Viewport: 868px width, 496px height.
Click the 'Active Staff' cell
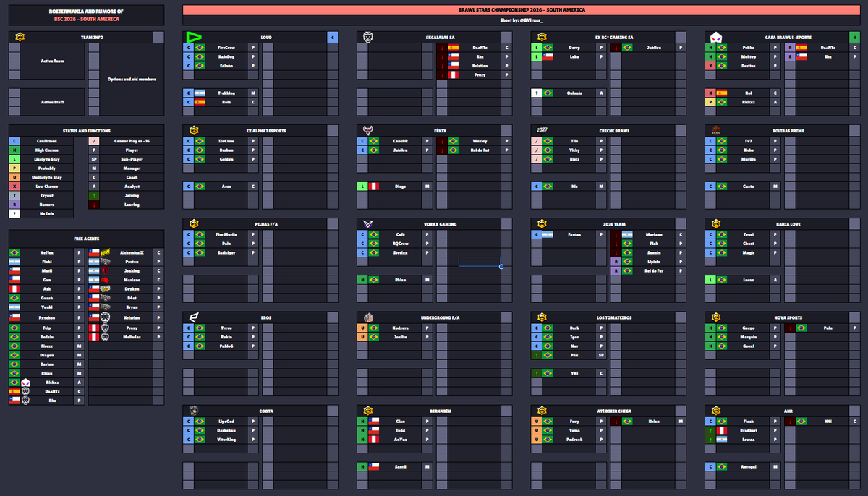click(52, 102)
